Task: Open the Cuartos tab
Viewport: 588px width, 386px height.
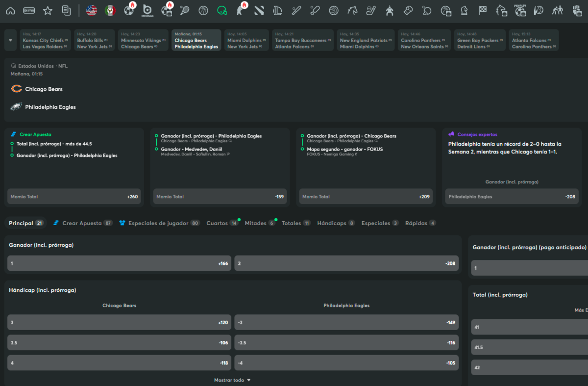Action: [x=222, y=223]
